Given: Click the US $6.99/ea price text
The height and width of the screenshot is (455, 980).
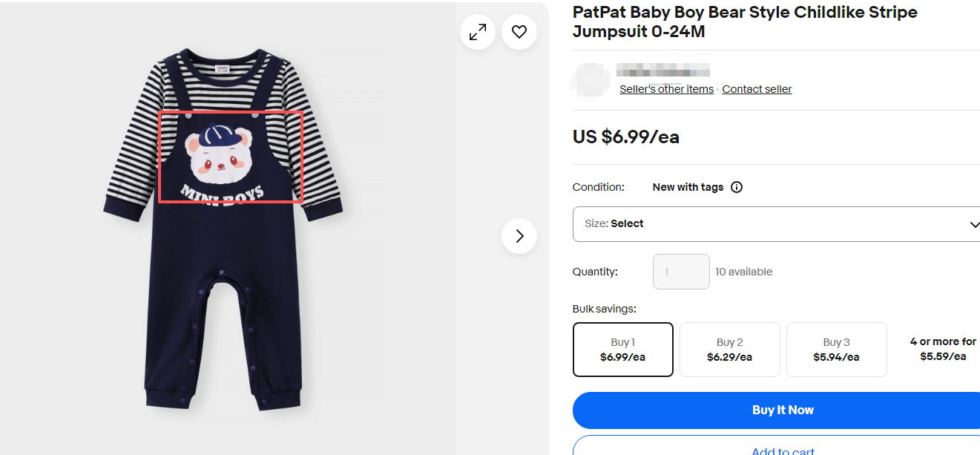Looking at the screenshot, I should coord(625,137).
